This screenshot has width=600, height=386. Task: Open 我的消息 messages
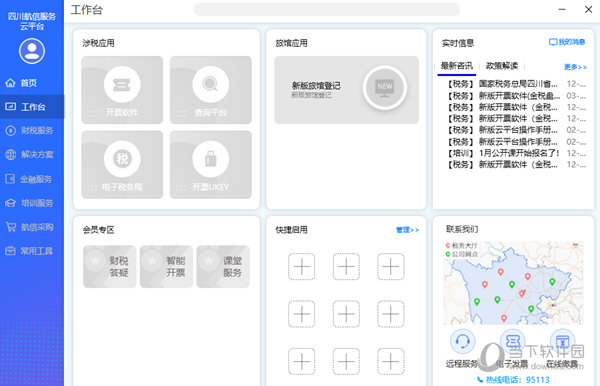click(567, 42)
